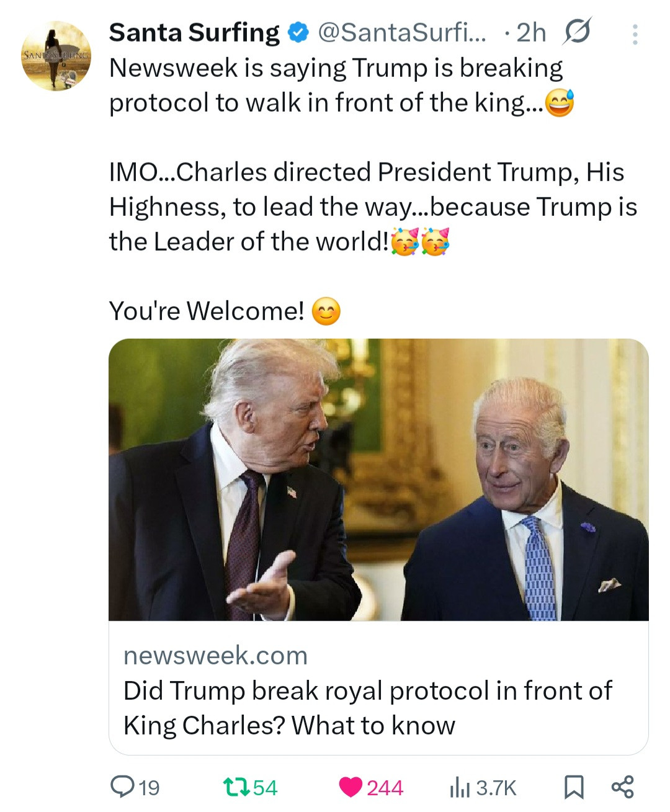Repost using the green retweet arrows

236,787
